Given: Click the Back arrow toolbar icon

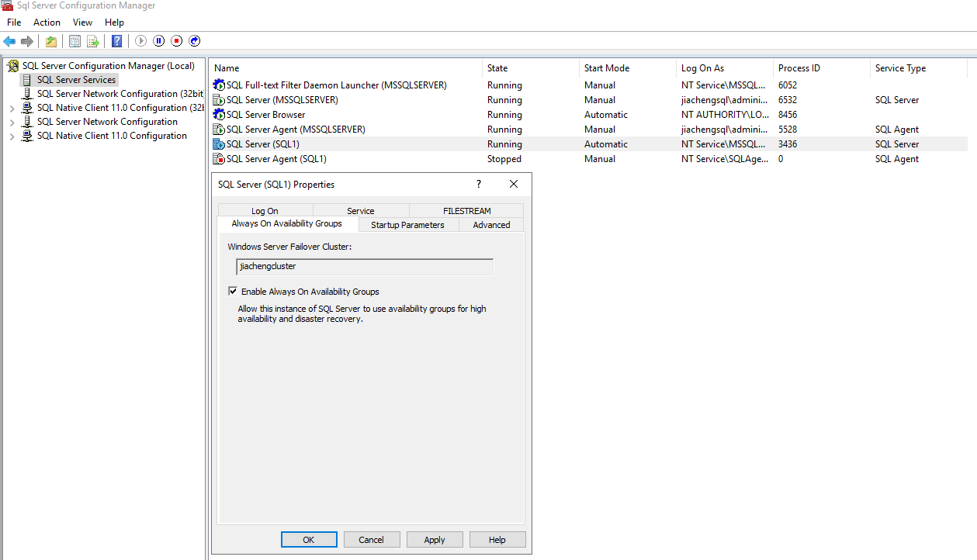Looking at the screenshot, I should pyautogui.click(x=9, y=41).
